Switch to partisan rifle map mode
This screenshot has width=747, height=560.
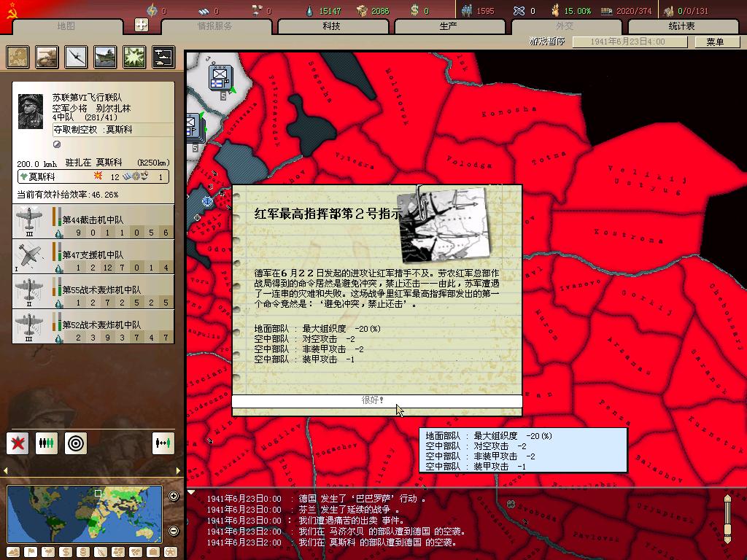tap(101, 553)
